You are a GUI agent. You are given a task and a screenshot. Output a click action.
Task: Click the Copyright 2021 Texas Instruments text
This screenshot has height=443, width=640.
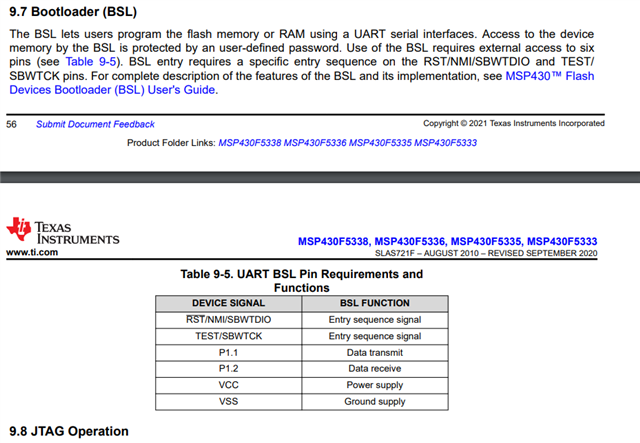coord(513,123)
